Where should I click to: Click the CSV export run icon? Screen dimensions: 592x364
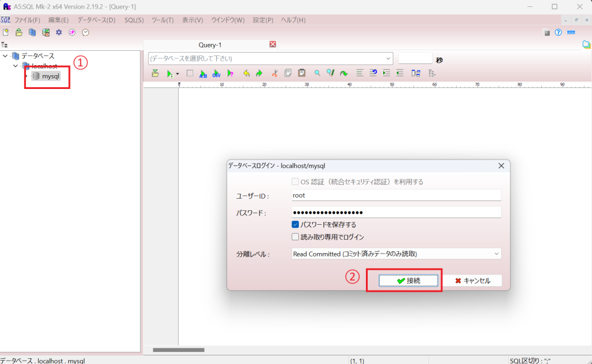pyautogui.click(x=216, y=73)
